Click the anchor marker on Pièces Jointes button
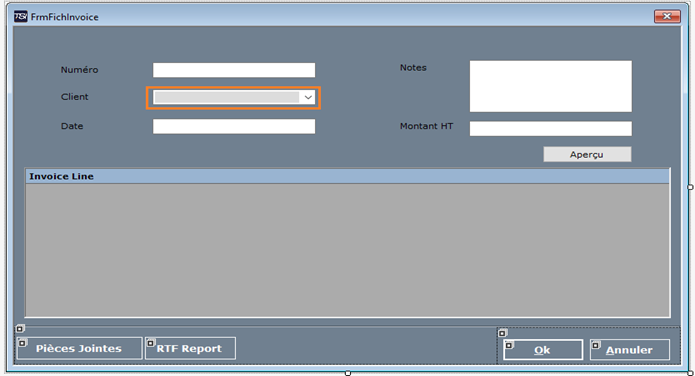Viewport: 695px width, 376px height. point(22,343)
